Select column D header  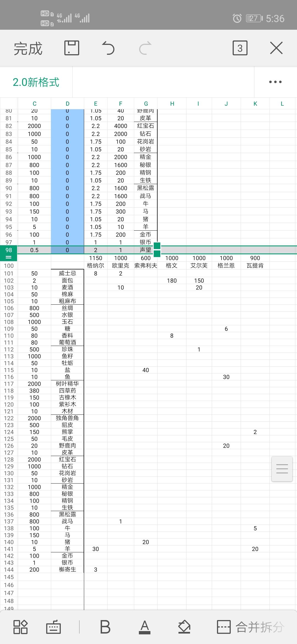click(67, 103)
